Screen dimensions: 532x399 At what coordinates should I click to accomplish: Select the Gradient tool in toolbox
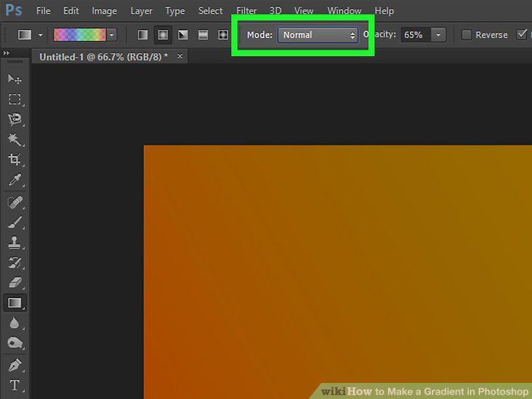pyautogui.click(x=15, y=303)
